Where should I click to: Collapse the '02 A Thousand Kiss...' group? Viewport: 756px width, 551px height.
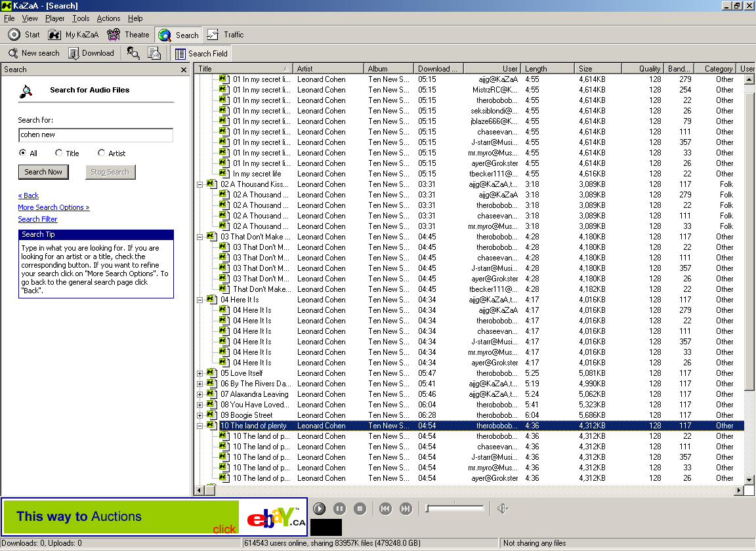tap(199, 184)
